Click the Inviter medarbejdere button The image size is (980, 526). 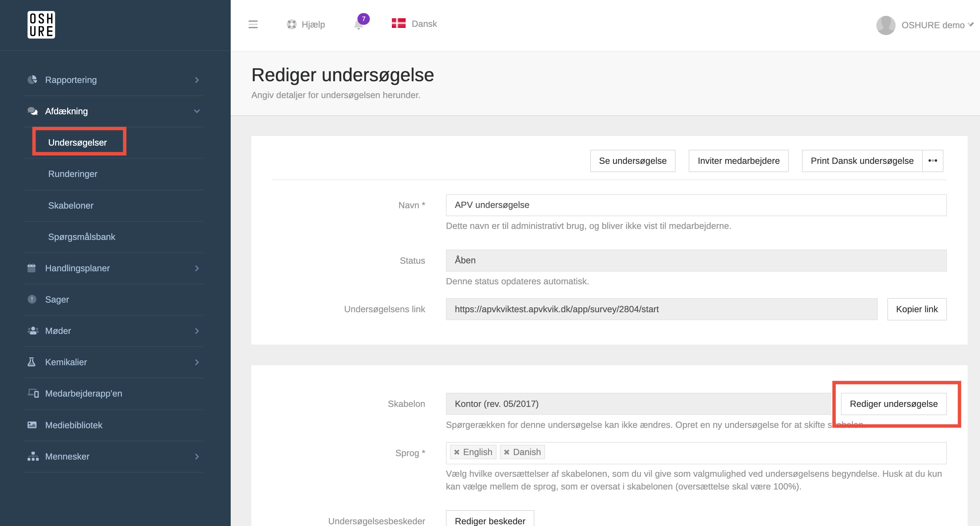point(738,161)
